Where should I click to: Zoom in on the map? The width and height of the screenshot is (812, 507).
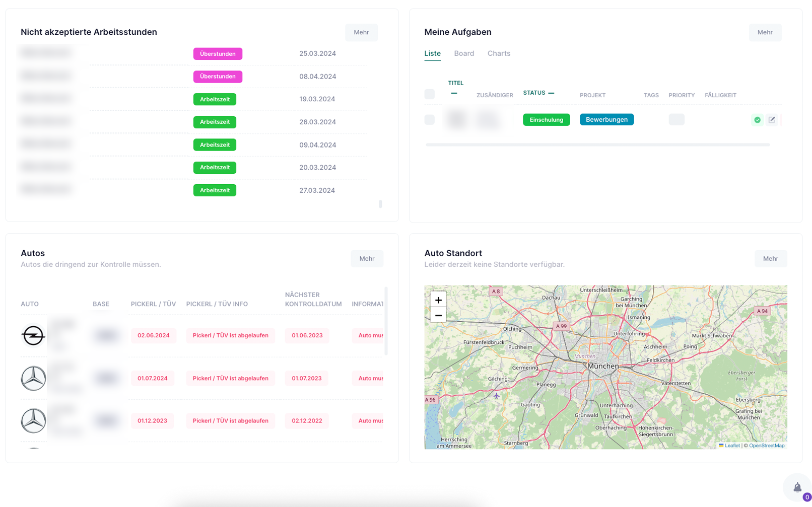pos(438,300)
